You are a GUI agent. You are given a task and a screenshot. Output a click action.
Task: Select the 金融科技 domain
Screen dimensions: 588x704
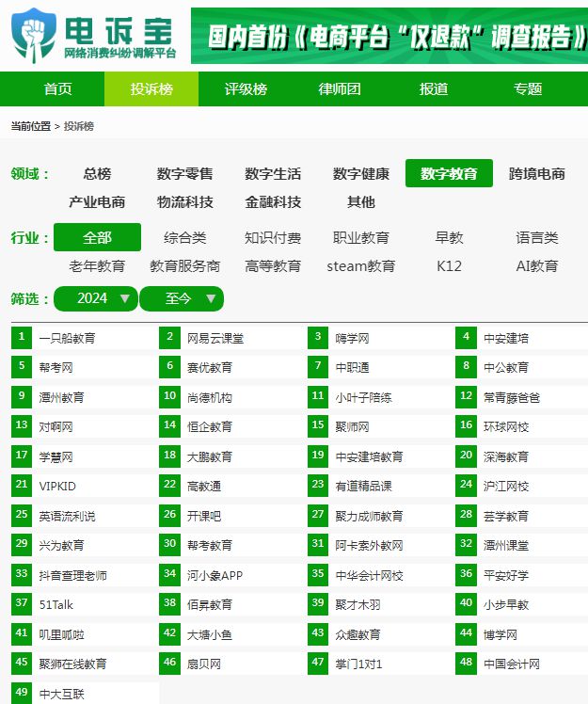(x=273, y=201)
